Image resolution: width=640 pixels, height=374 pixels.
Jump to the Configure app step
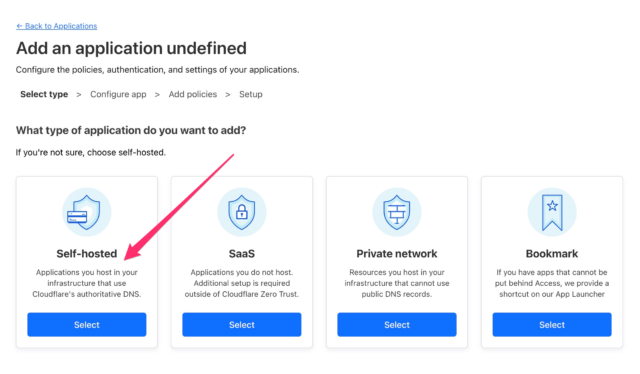(118, 94)
